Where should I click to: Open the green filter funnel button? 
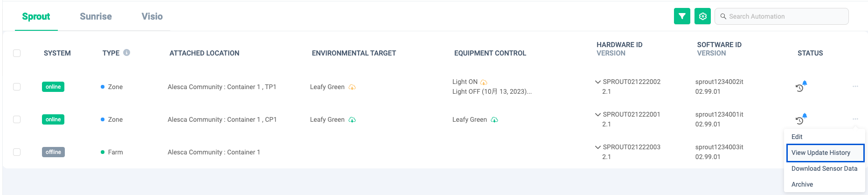(x=682, y=16)
